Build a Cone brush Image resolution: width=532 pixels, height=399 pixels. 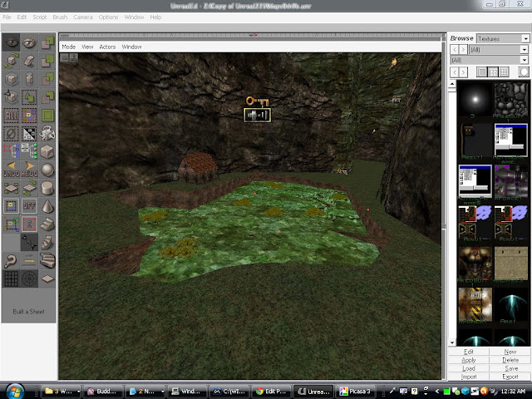click(47, 206)
